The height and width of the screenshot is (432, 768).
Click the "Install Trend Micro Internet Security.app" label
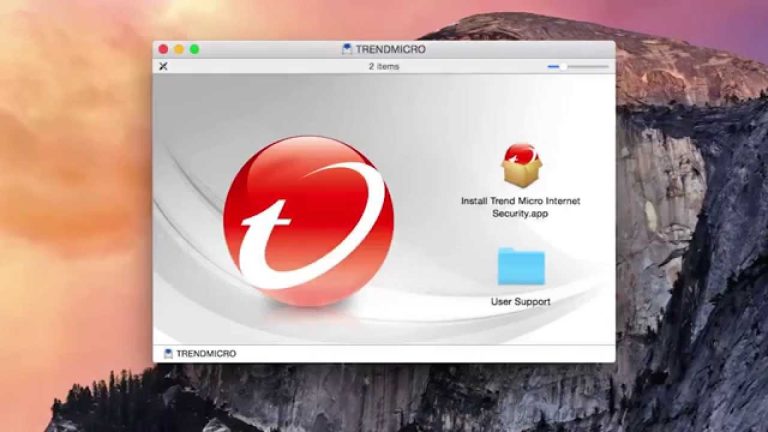click(x=520, y=207)
